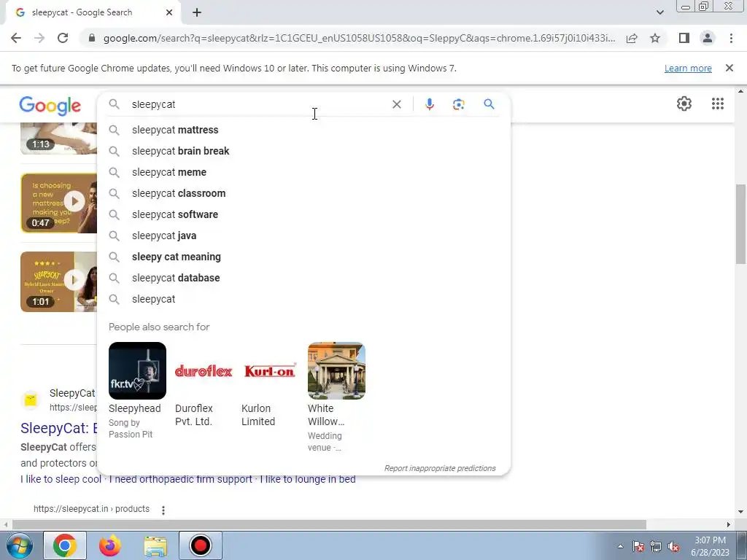
Task: Open Chrome side panel
Action: point(684,38)
